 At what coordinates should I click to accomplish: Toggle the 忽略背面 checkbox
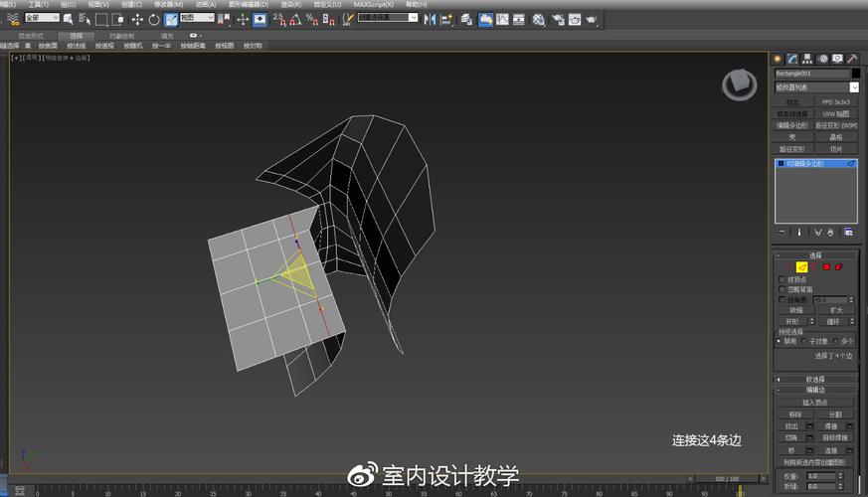point(781,289)
